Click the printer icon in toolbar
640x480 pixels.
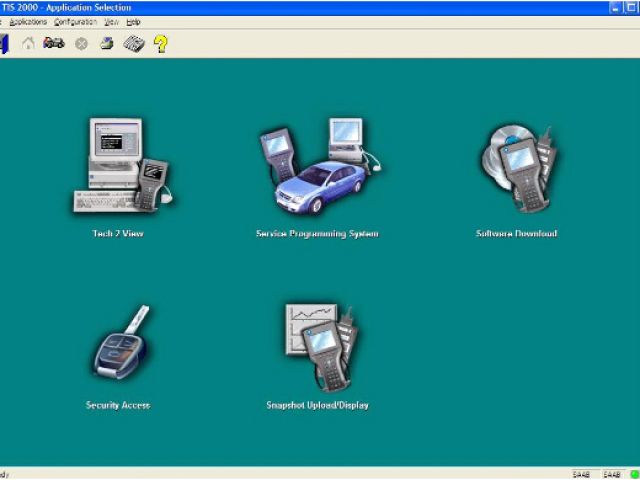(x=106, y=44)
